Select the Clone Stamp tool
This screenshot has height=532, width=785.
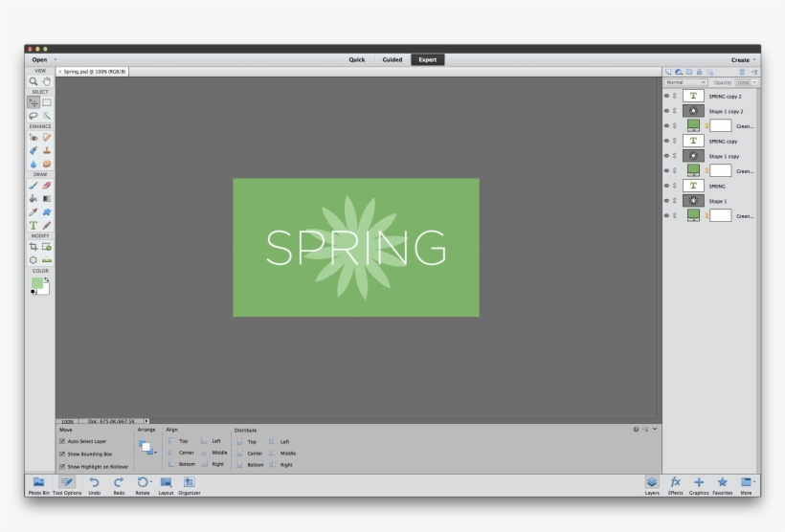pos(47,150)
